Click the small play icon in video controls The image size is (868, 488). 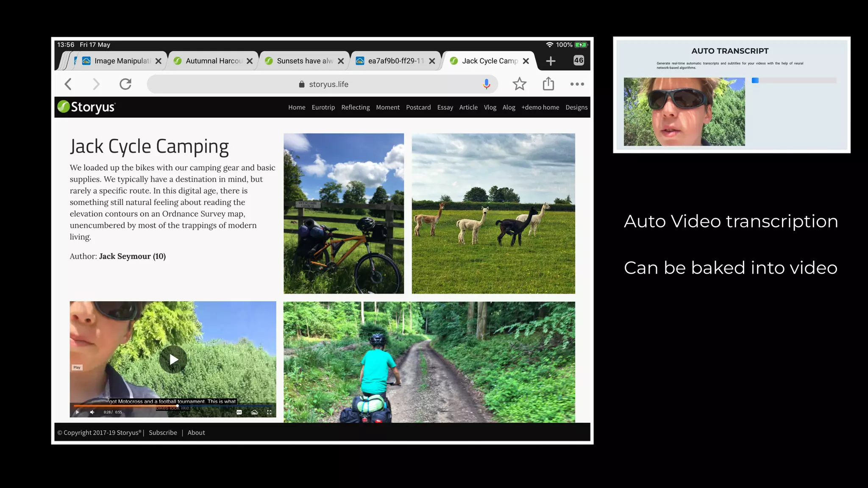pos(77,412)
